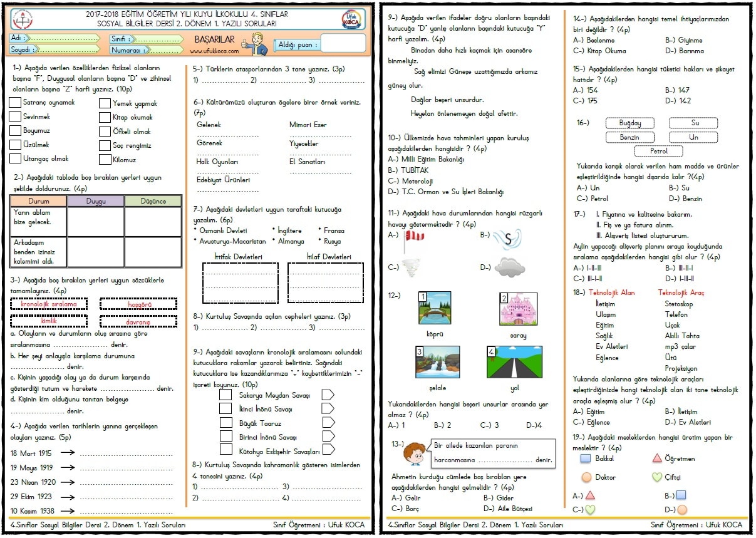Mark the Kitap okumak checkbox
Screen dimensions: 756x538
105,117
